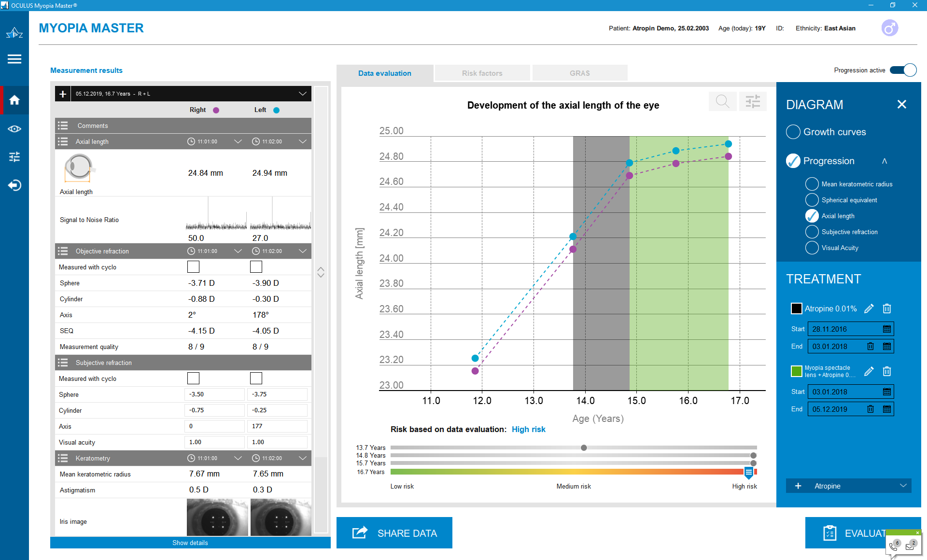Image resolution: width=927 pixels, height=560 pixels.
Task: Expand the measurement date dropdown
Action: click(x=302, y=94)
